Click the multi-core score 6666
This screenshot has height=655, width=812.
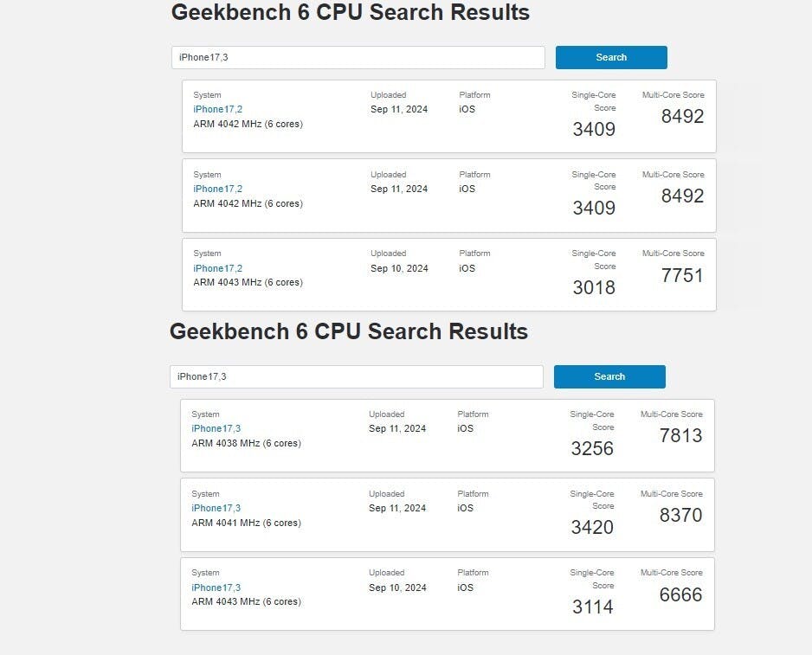click(680, 595)
